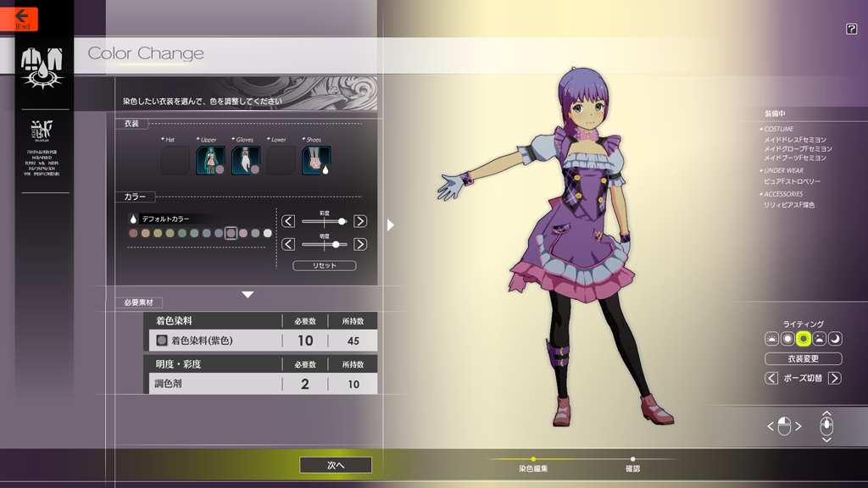868x488 pixels.
Task: Increase saturation with the right arrow
Action: pos(360,221)
